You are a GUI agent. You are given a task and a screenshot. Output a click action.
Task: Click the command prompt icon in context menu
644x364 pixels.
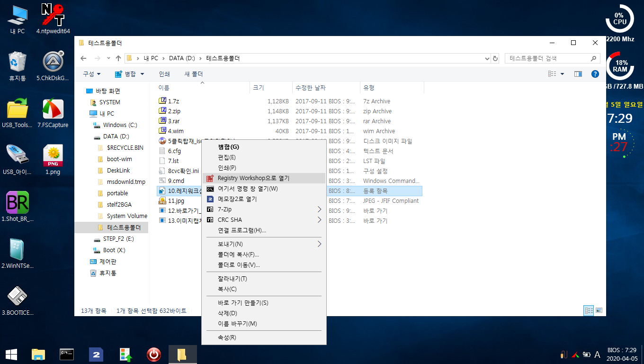[x=210, y=189]
